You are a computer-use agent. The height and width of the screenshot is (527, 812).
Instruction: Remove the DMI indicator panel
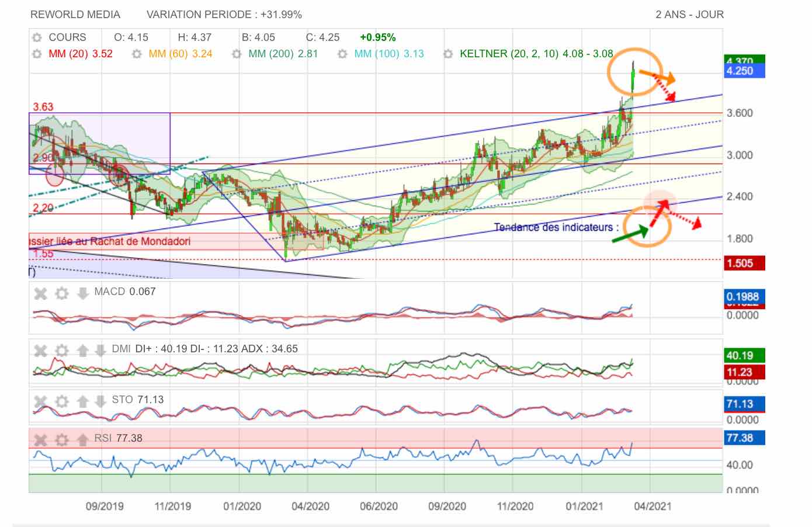tap(40, 351)
